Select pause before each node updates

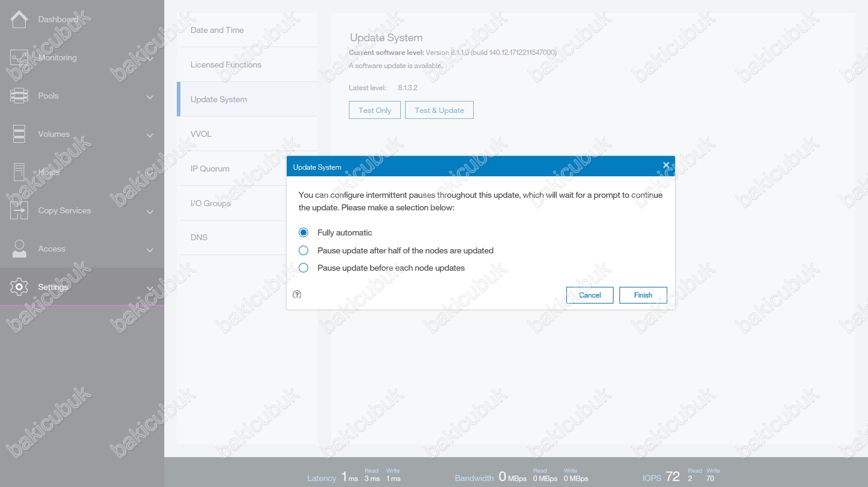click(303, 268)
